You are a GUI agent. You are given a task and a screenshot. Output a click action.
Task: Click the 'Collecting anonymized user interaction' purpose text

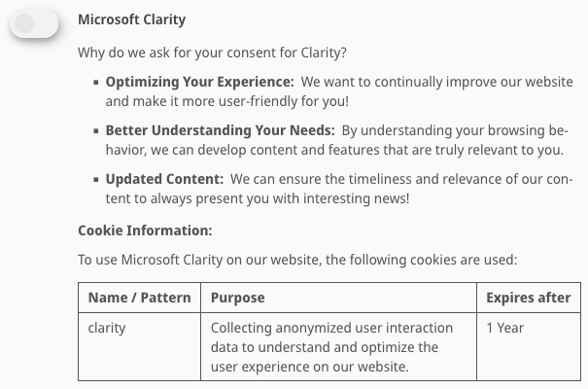331,328
